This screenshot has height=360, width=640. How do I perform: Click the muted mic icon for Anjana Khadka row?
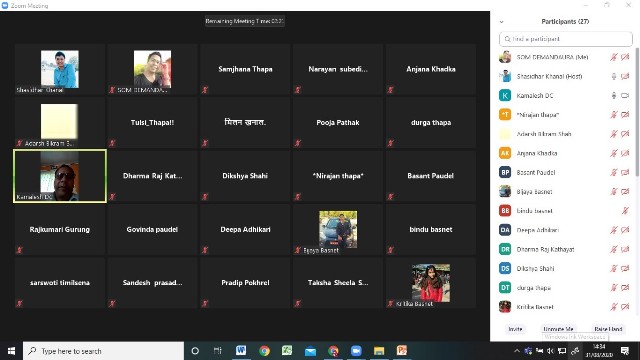click(x=613, y=153)
